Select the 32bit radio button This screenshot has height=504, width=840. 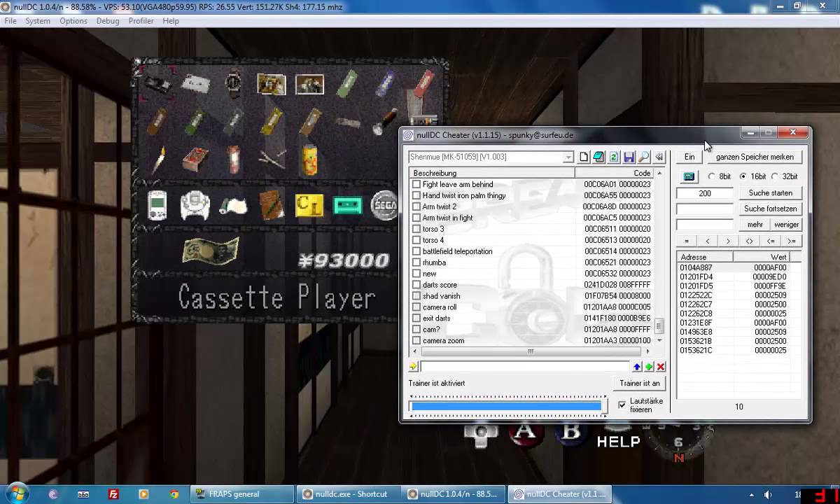[775, 176]
